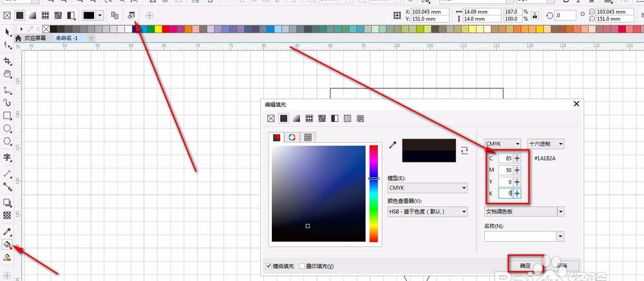Open the color viewers tab in the dialog
The width and height of the screenshot is (644, 281).
pos(277,137)
